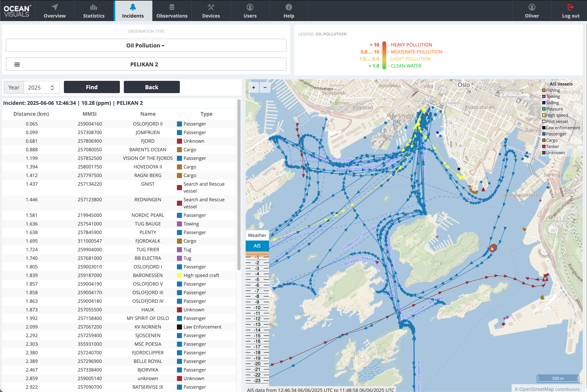The width and height of the screenshot is (587, 392).
Task: Toggle the AIS map layer
Action: coord(257,246)
